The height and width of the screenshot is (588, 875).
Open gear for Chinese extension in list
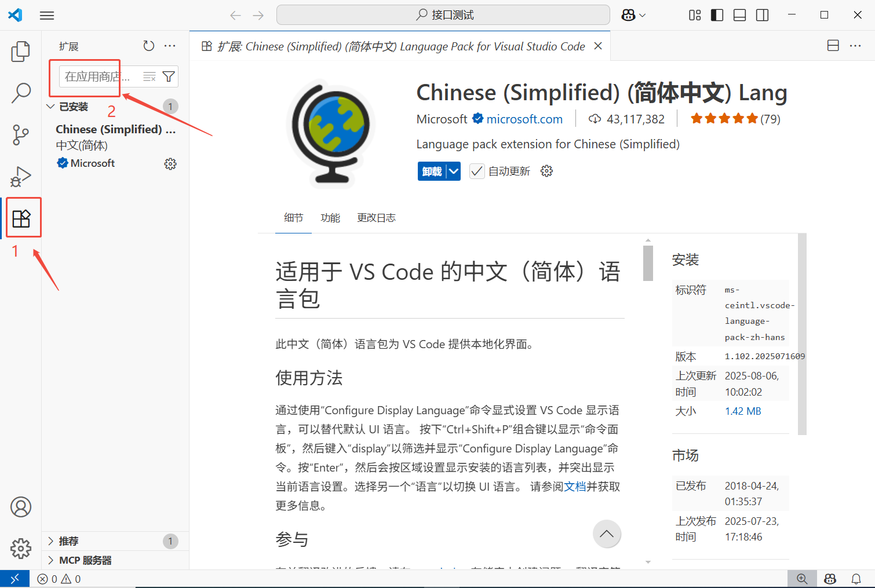click(x=170, y=164)
